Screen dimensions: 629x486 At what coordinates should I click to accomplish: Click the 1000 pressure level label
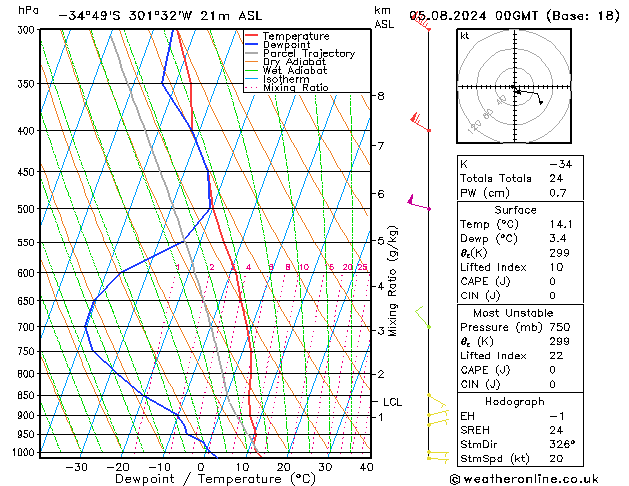click(x=26, y=452)
